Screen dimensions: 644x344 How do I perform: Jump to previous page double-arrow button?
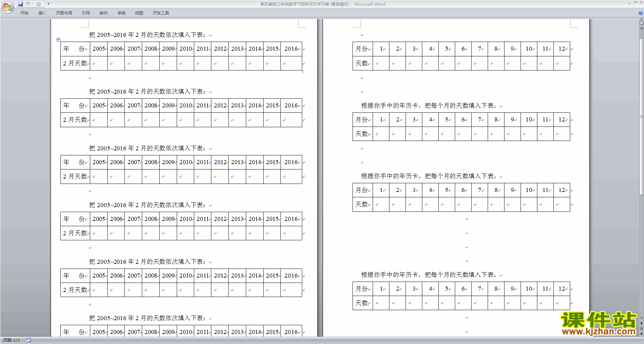click(641, 323)
